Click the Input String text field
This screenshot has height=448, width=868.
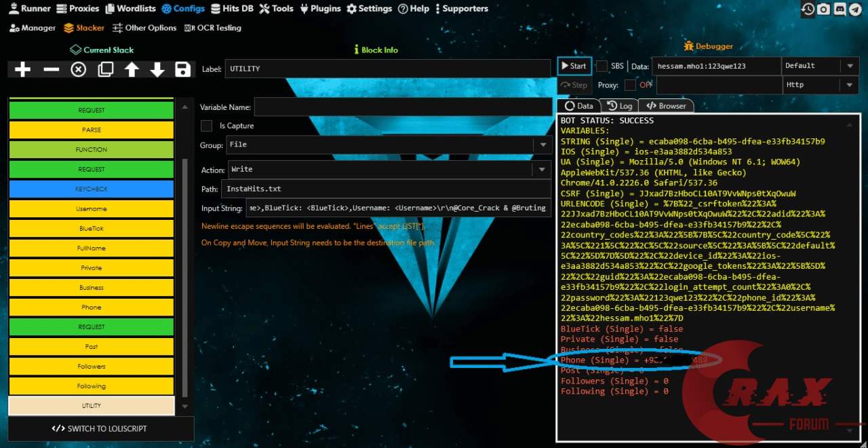399,208
